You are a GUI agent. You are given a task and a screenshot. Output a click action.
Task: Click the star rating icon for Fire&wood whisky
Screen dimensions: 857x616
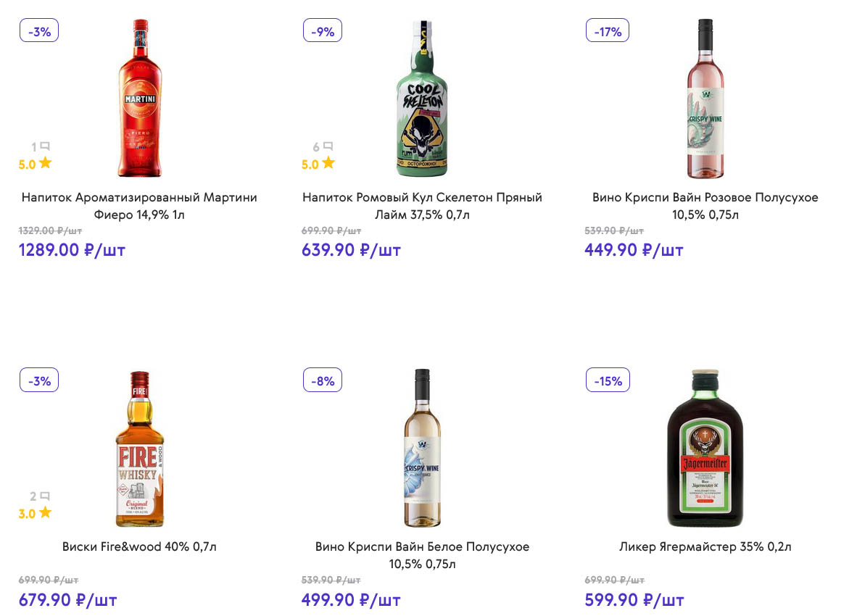coord(46,513)
